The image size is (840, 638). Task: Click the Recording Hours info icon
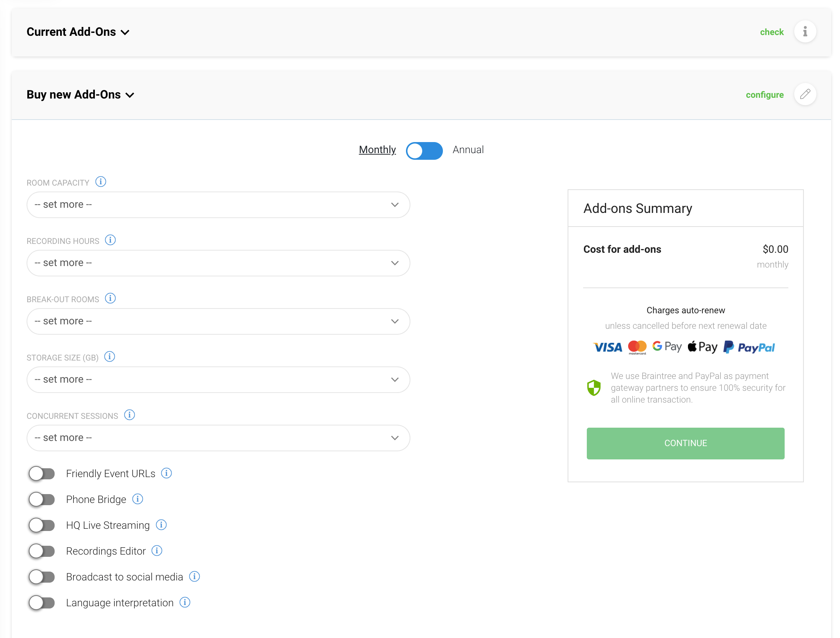tap(110, 240)
